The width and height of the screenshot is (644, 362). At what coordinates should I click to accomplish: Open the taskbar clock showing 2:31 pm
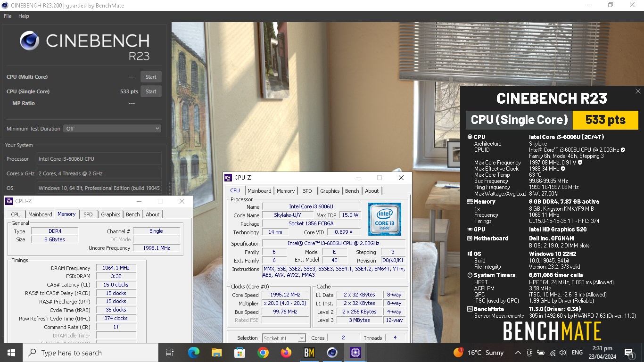pyautogui.click(x=602, y=353)
